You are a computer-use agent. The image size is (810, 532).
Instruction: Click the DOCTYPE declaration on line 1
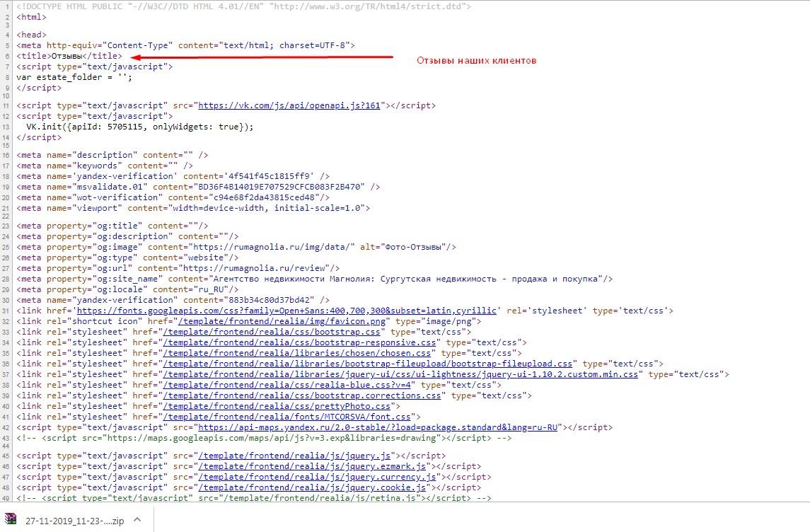244,6
